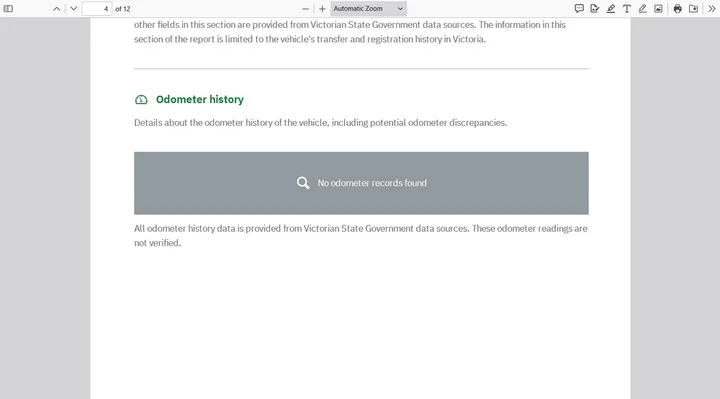Click 'No odometer records found' text
The height and width of the screenshot is (399, 720).
point(372,183)
